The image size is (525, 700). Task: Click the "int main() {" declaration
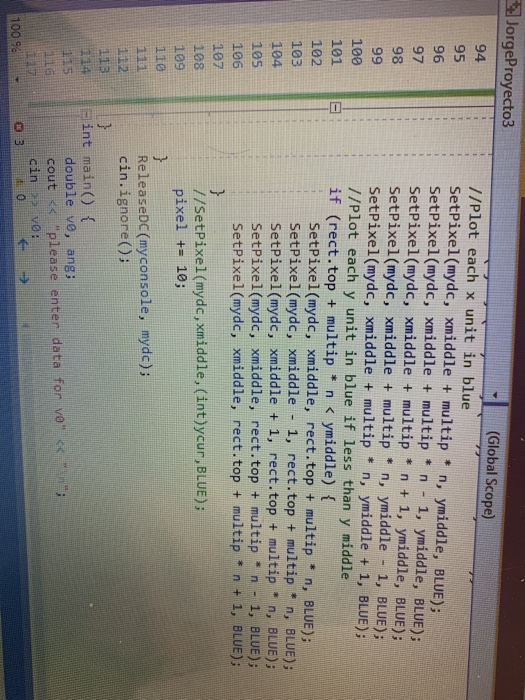click(86, 174)
